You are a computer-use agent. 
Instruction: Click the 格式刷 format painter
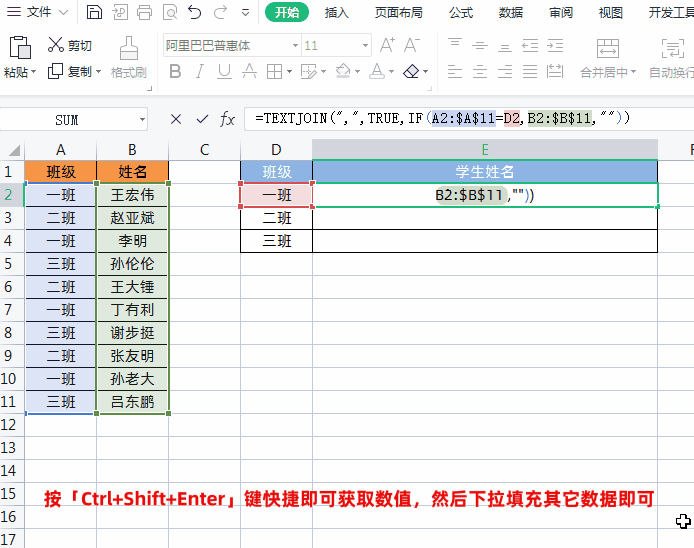128,58
